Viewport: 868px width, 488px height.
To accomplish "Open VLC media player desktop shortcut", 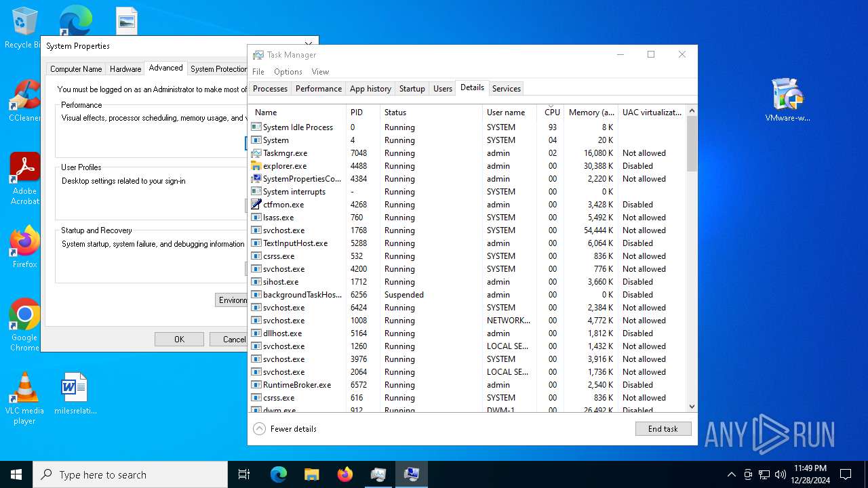I will click(x=24, y=399).
